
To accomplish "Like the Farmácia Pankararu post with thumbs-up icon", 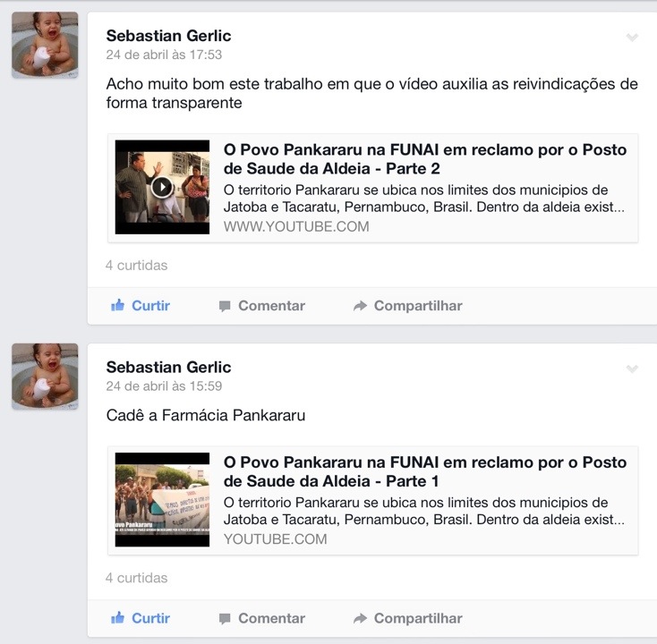I will pos(118,618).
